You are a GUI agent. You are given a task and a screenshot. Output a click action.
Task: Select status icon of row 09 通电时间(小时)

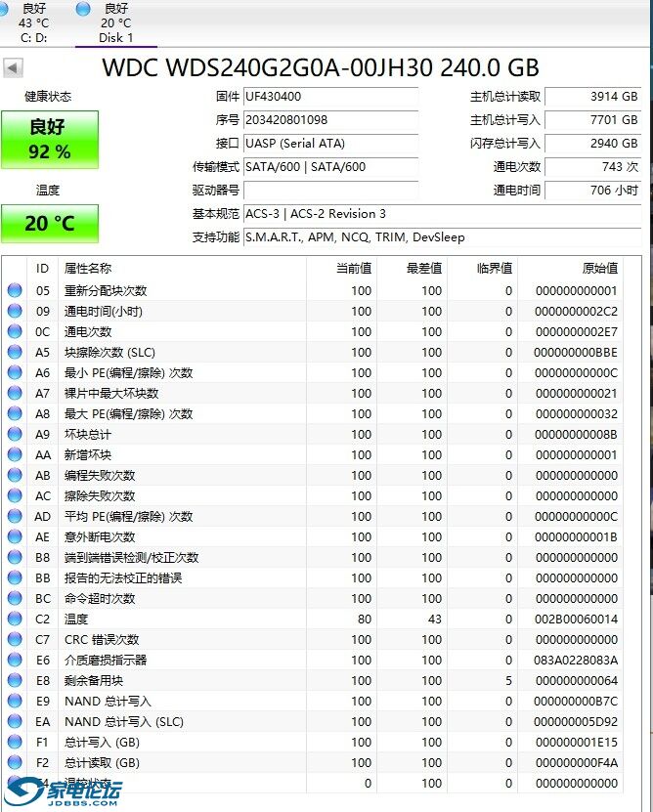coord(15,312)
